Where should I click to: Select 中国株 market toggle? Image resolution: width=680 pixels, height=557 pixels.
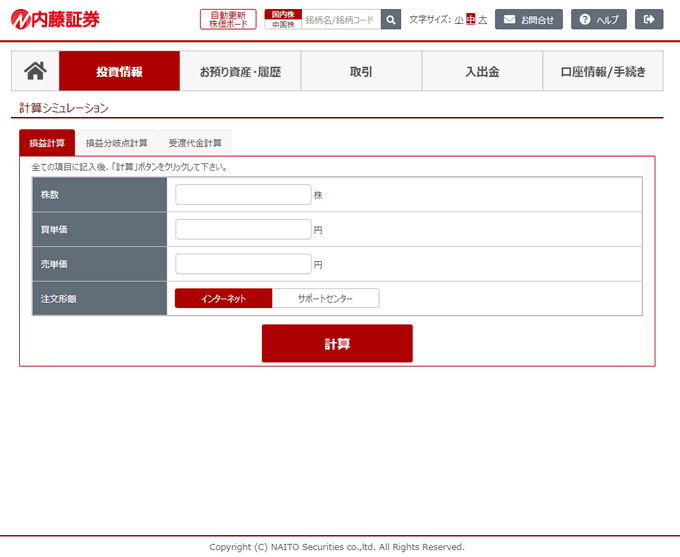[283, 24]
